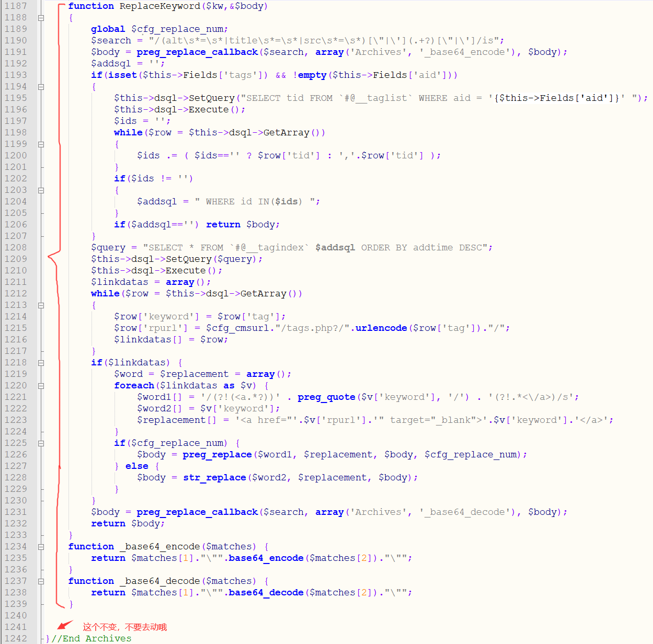Click the urlencode call on line 1215
Screen dimensions: 653x644
[381, 328]
